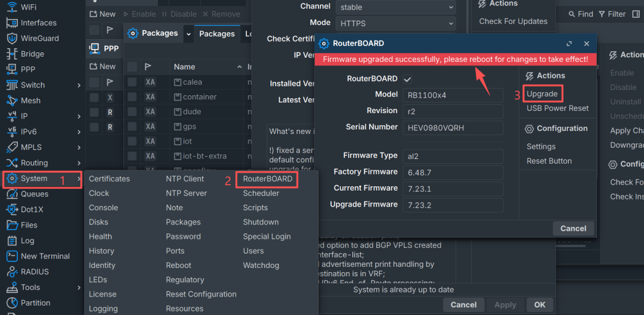Click the Upgrade Firmware field 7.23.2
Screen dimensions: 644x315
pyautogui.click(x=453, y=205)
